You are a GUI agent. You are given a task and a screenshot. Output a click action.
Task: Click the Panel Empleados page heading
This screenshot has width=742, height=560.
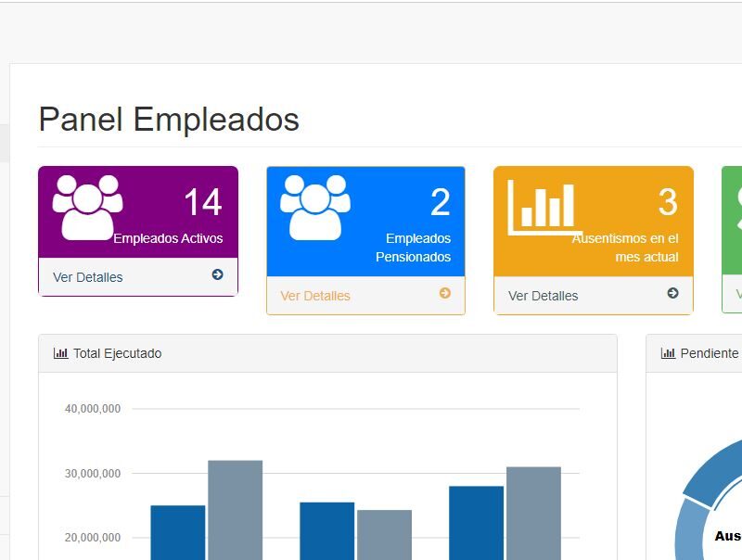pos(169,120)
